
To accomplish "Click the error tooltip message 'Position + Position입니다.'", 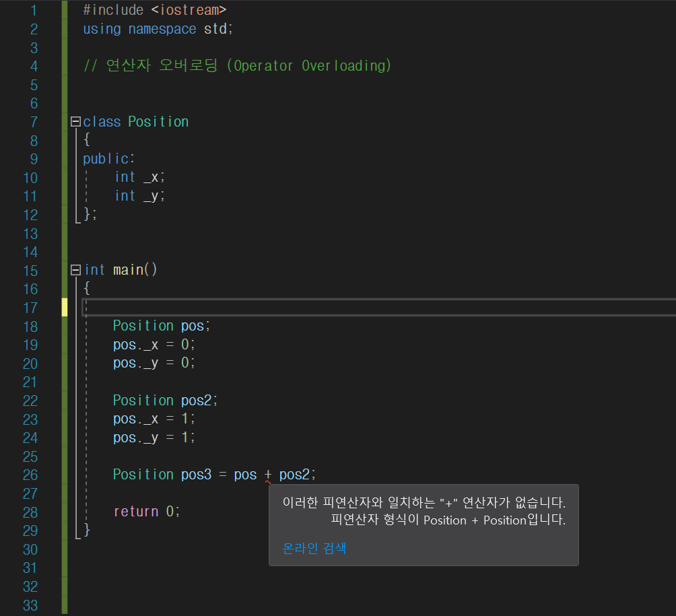I will coord(494,520).
